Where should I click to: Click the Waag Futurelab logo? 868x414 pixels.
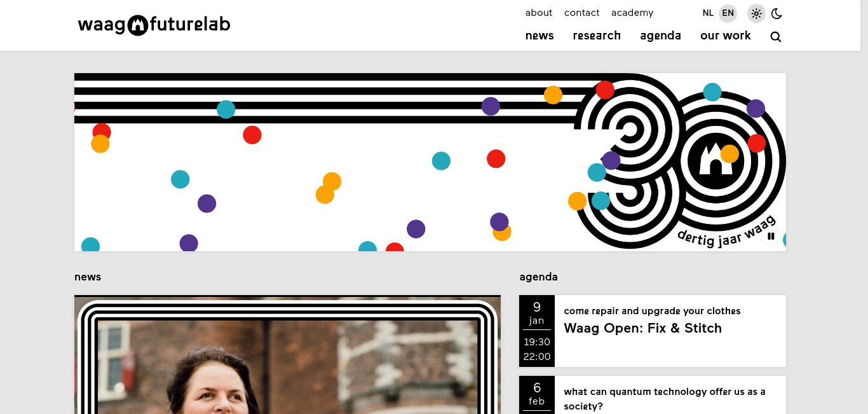coord(154,25)
